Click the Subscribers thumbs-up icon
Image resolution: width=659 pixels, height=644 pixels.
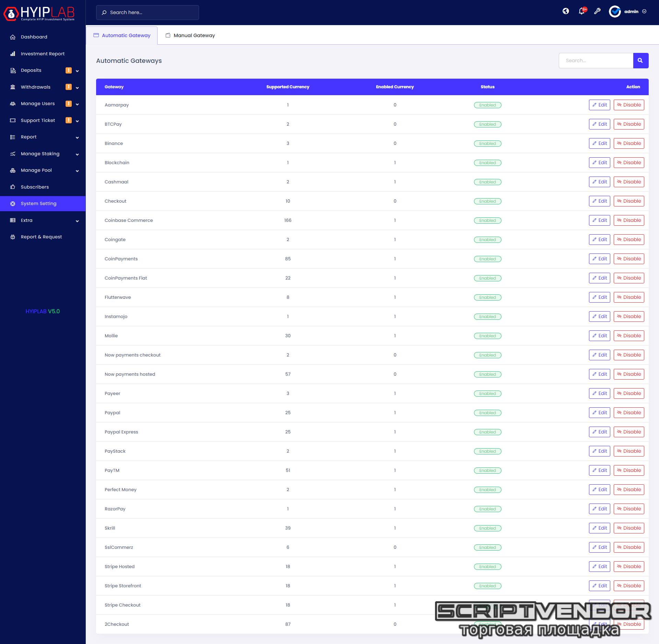[13, 187]
